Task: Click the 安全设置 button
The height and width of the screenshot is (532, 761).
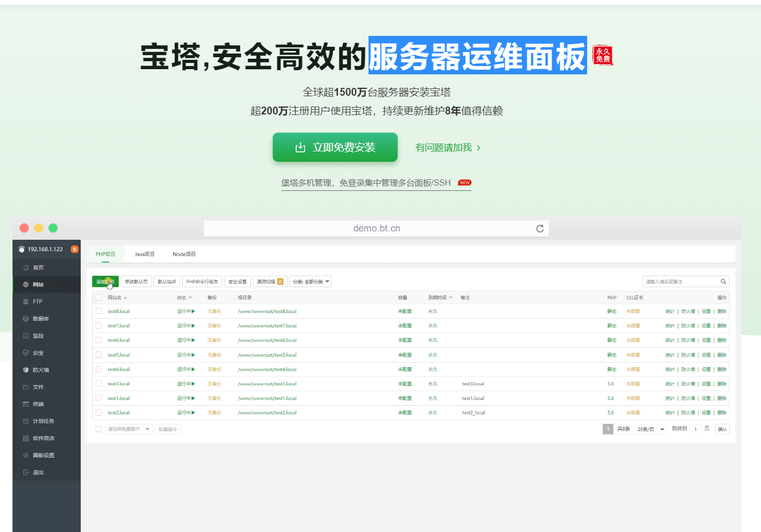Action: point(237,281)
